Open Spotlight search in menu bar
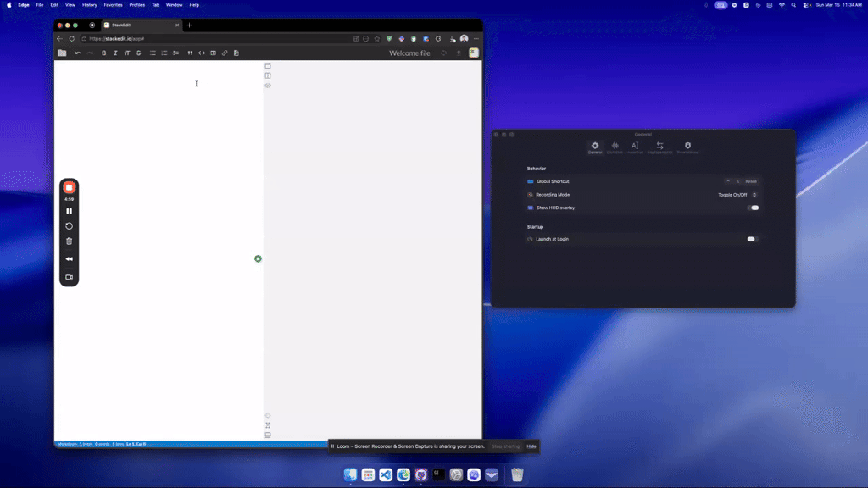The width and height of the screenshot is (868, 488). click(x=793, y=5)
